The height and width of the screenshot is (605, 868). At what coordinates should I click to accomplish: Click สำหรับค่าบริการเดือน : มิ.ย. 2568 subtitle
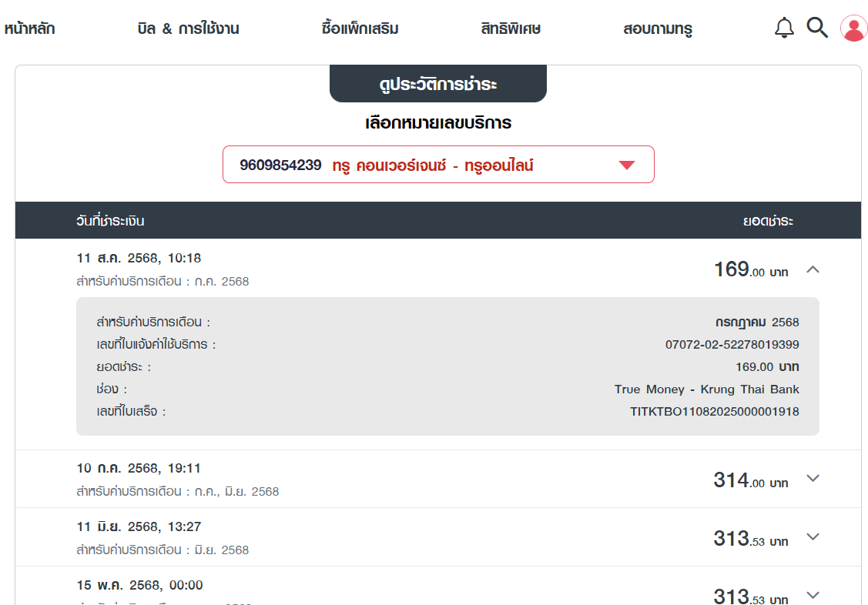coord(163,550)
